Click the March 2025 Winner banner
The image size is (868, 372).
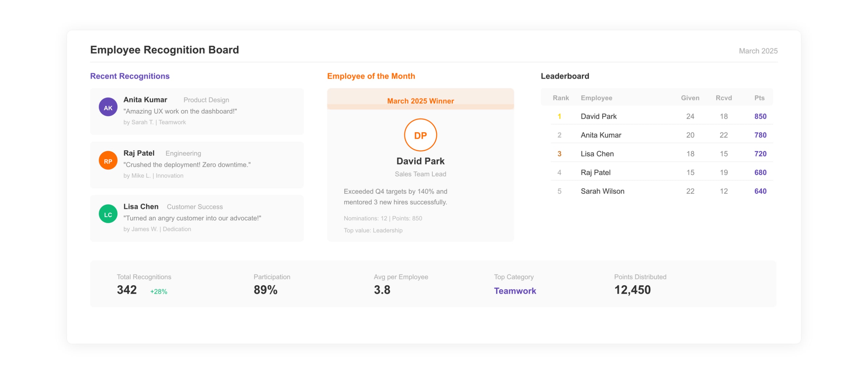coord(420,101)
